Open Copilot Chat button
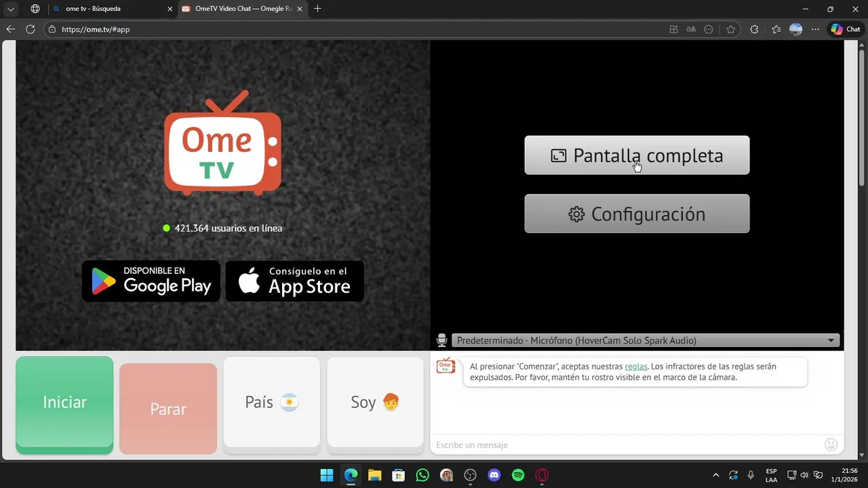The image size is (868, 488). click(x=846, y=29)
